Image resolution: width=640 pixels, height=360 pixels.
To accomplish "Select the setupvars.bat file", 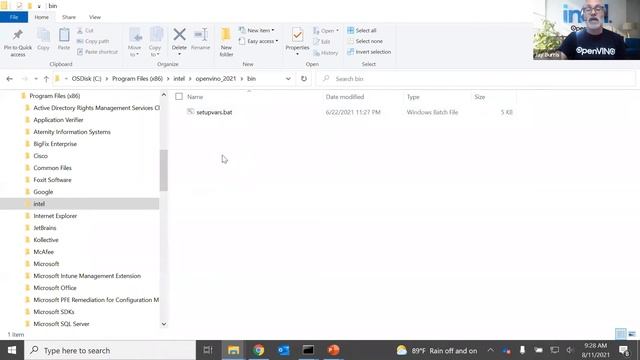I will (214, 112).
